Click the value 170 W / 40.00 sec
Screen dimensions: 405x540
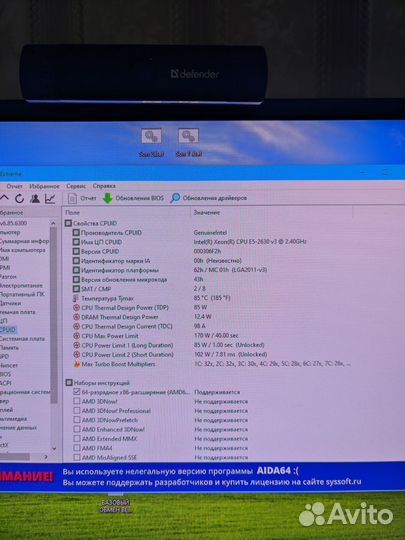click(x=216, y=335)
